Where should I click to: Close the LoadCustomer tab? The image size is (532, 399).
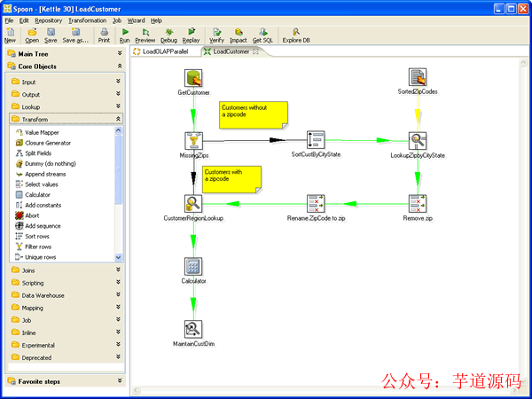coord(255,51)
